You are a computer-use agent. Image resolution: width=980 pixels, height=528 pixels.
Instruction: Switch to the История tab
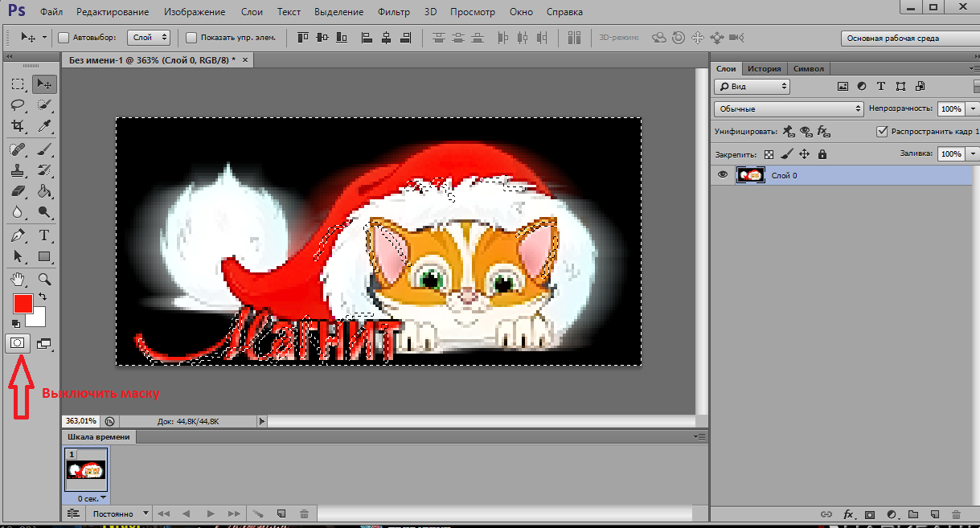[765, 69]
